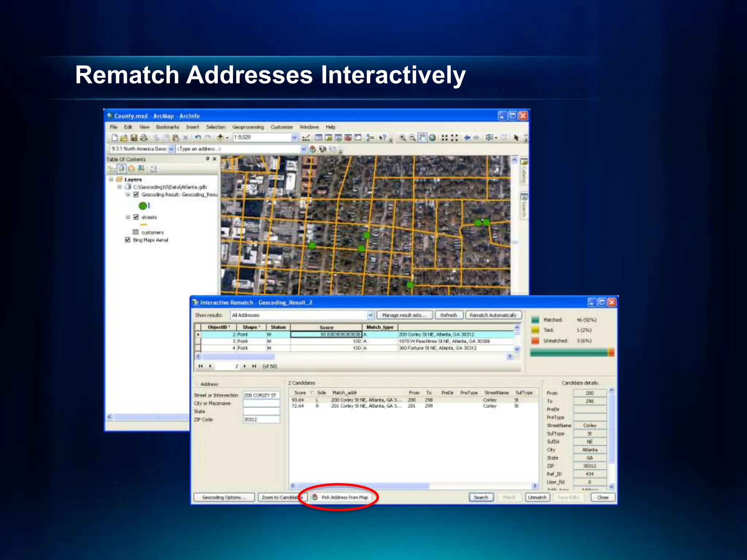Collapse the Layers tree node
This screenshot has height=560, width=747.
tap(111, 179)
